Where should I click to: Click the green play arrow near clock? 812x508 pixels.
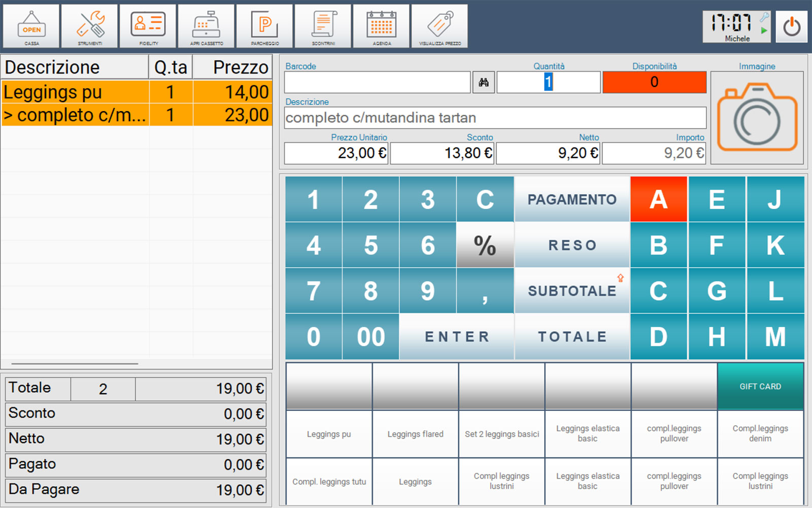click(x=764, y=30)
